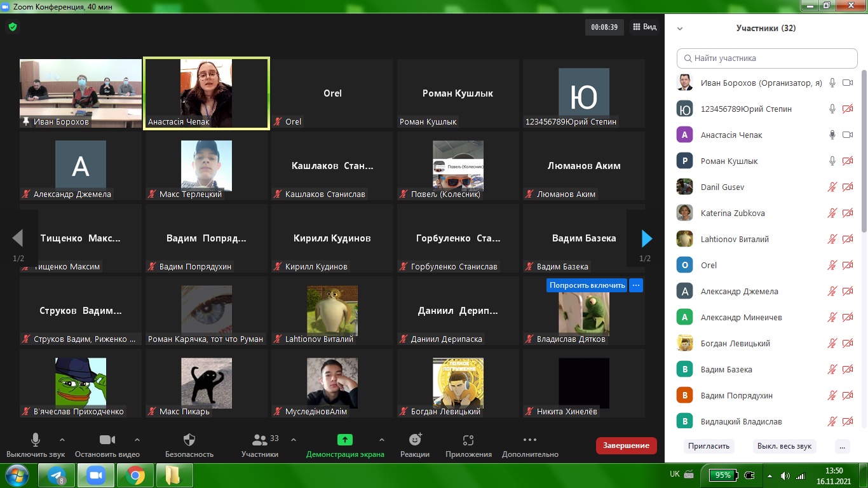Click the Александр Минеичев avatar in participants list
Viewport: 868px width, 488px height.
pyautogui.click(x=684, y=317)
